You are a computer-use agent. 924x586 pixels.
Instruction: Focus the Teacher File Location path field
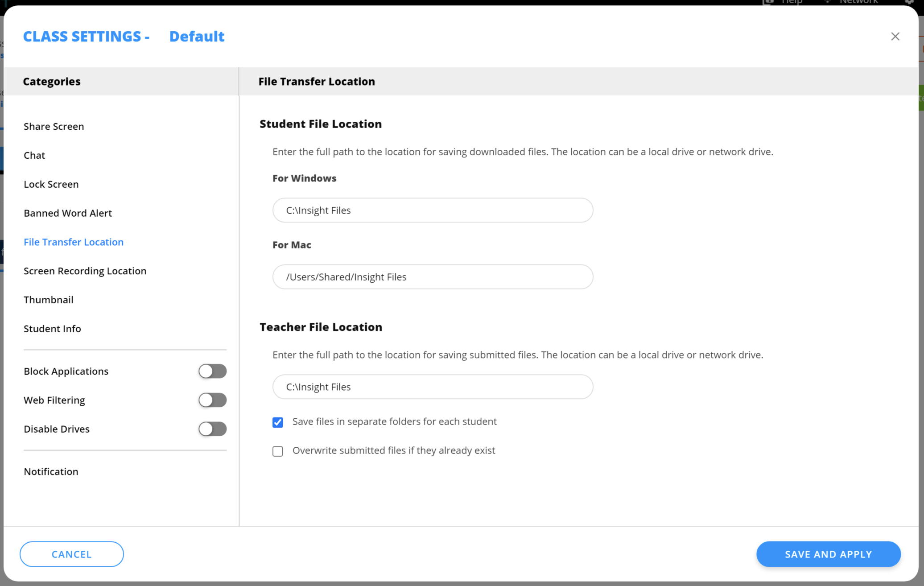tap(433, 387)
